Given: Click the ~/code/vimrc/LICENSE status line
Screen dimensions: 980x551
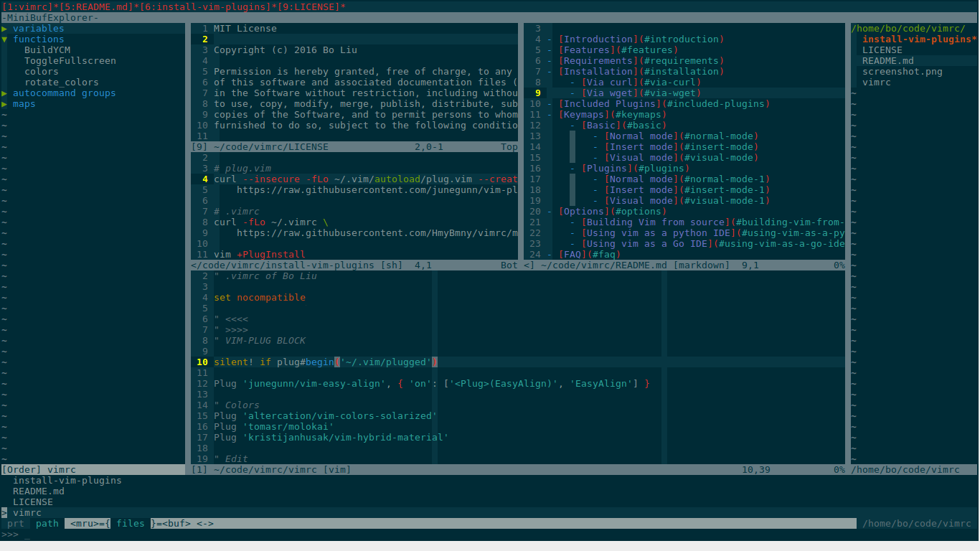Looking at the screenshot, I should [354, 147].
